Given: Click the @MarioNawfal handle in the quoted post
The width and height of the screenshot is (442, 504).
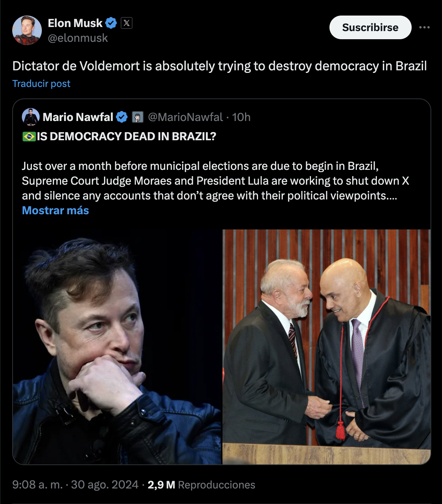Looking at the screenshot, I should tap(185, 117).
